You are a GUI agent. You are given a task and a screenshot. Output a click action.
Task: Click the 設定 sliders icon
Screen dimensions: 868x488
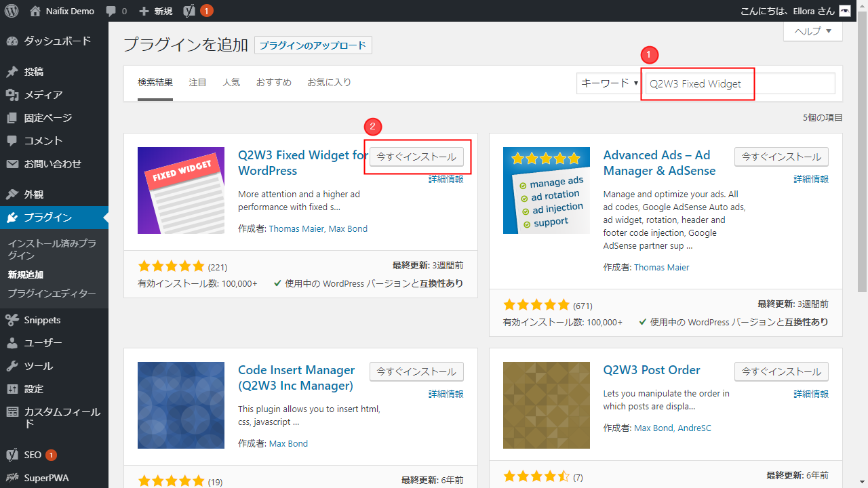click(12, 389)
